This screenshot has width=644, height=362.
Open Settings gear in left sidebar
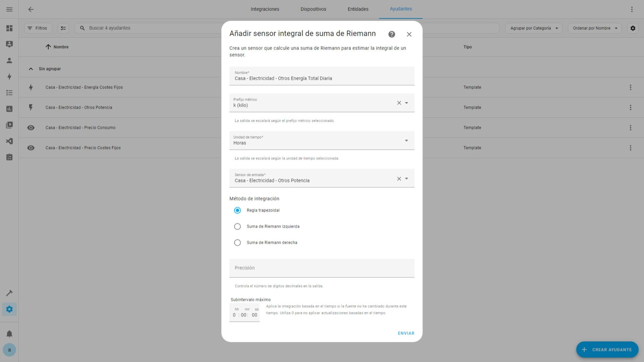point(9,309)
